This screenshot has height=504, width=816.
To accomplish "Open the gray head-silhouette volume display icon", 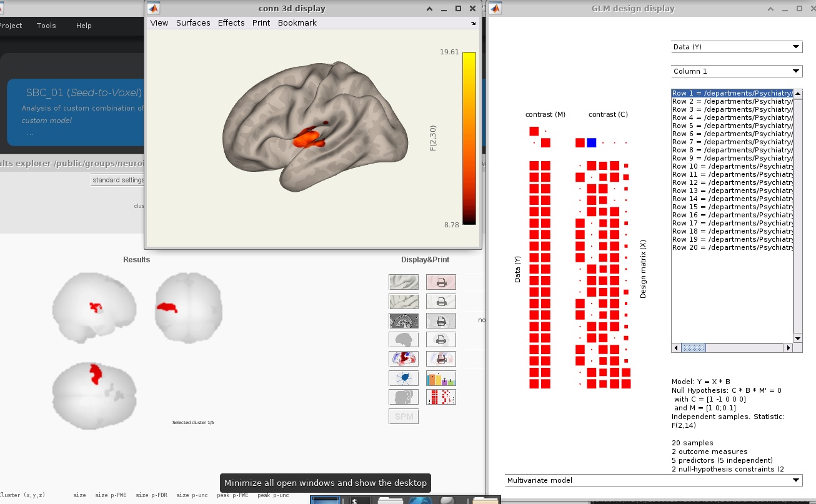I will pyautogui.click(x=403, y=397).
